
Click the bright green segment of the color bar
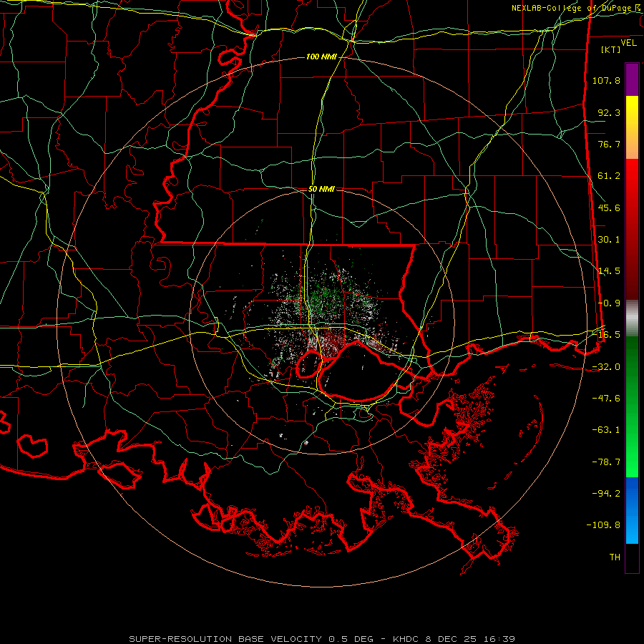632,456
